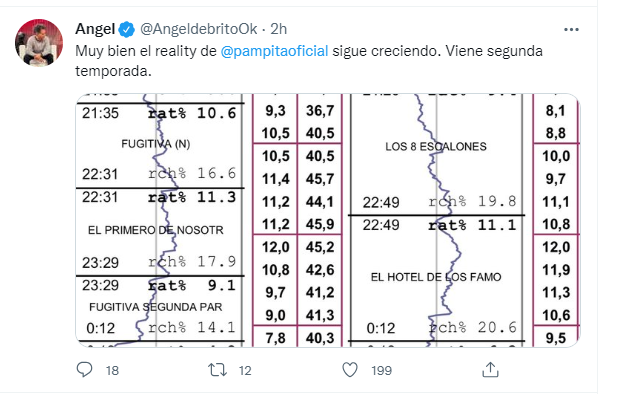Click EL PRIMERO DE NOSOTR label in image
This screenshot has height=394, width=619.
tap(156, 230)
